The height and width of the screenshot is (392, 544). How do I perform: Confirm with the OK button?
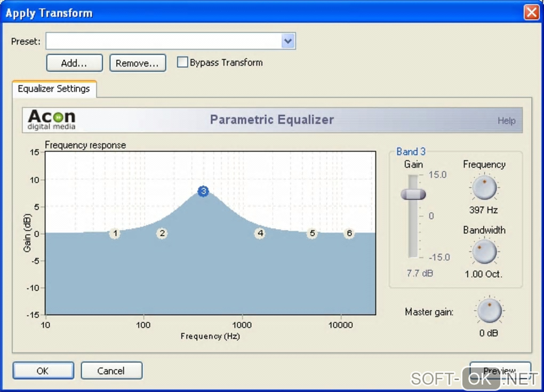click(43, 371)
